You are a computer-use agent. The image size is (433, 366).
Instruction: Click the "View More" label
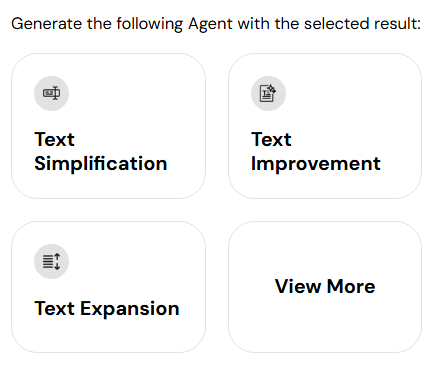tap(325, 286)
